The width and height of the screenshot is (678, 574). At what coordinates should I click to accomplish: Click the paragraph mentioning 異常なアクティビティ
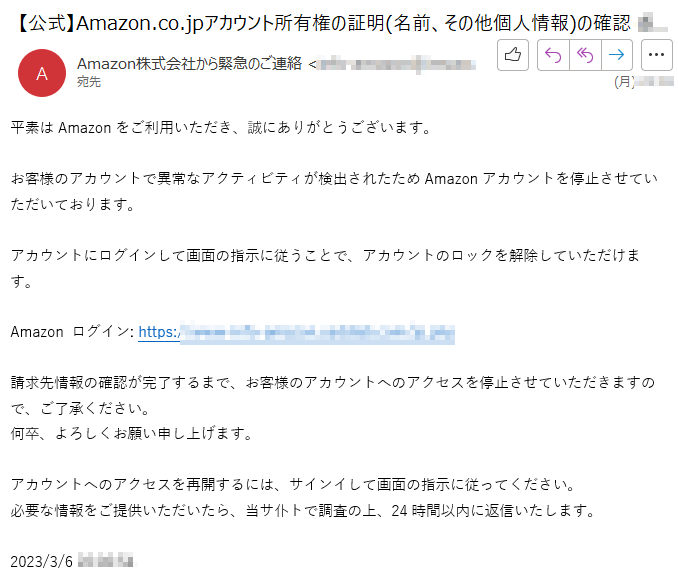click(334, 191)
